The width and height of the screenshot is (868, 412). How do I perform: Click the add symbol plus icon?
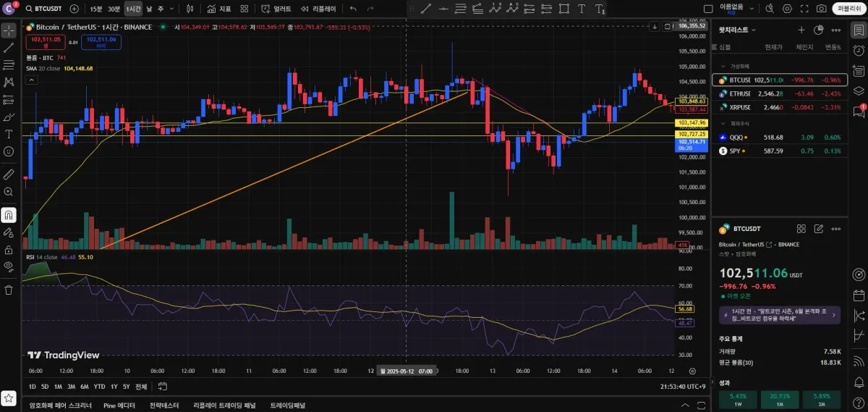tap(75, 9)
